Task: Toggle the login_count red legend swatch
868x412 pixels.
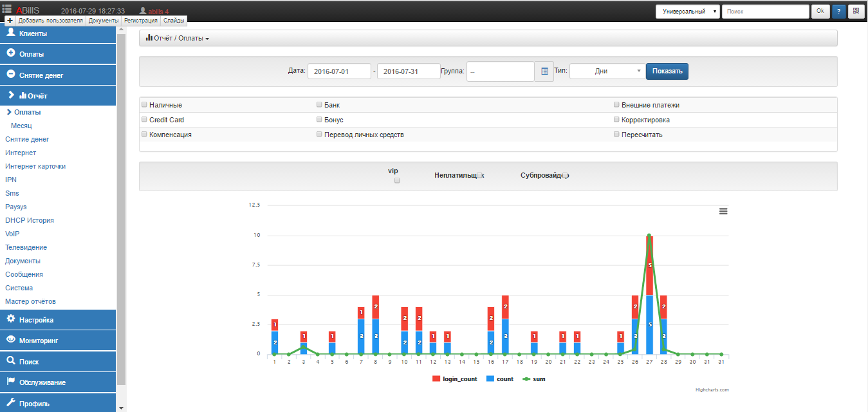Action: pos(436,379)
